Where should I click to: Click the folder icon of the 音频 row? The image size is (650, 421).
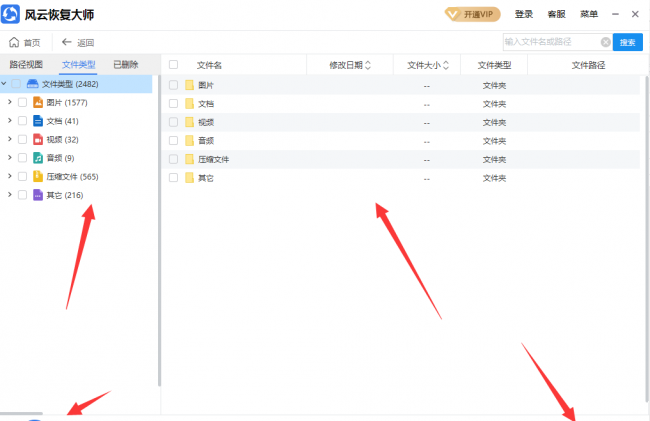point(189,140)
